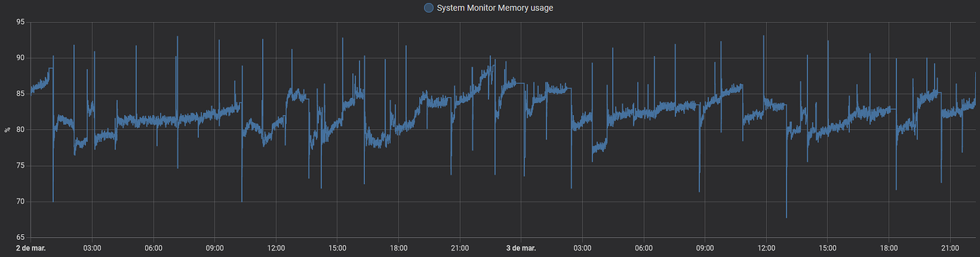
Task: Click the '2 de mar.' date label
Action: coord(31,248)
